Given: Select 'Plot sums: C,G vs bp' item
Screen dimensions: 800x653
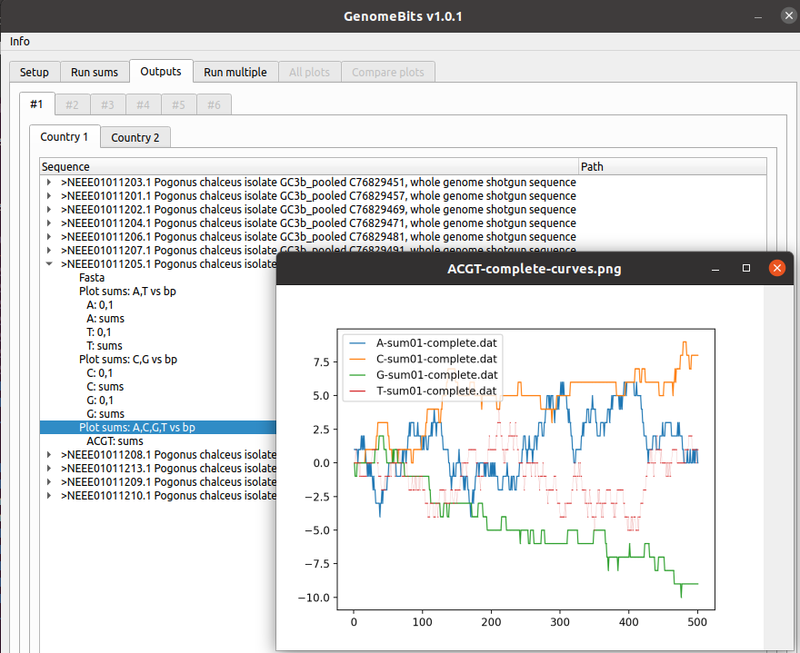Looking at the screenshot, I should tap(128, 359).
